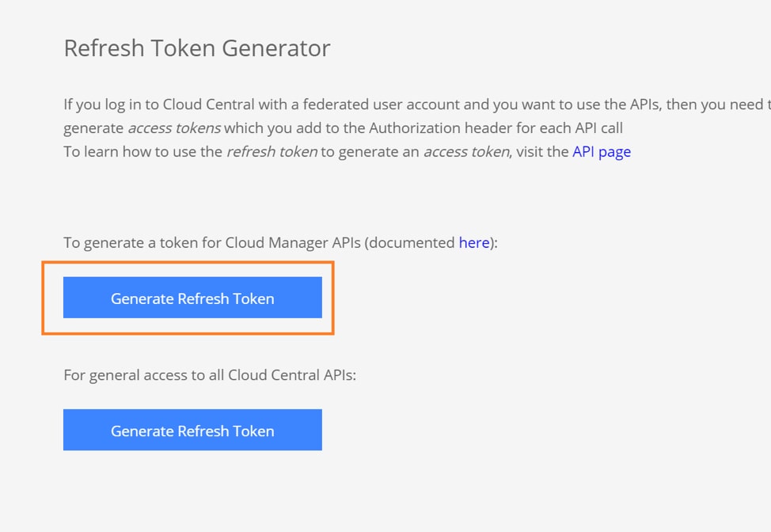The height and width of the screenshot is (532, 771).
Task: Open the API page link
Action: pyautogui.click(x=601, y=151)
